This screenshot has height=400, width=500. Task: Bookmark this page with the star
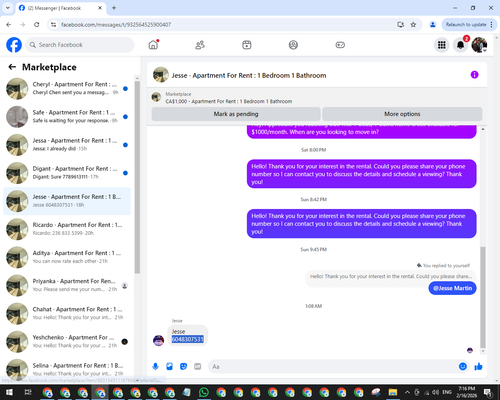coord(413,25)
